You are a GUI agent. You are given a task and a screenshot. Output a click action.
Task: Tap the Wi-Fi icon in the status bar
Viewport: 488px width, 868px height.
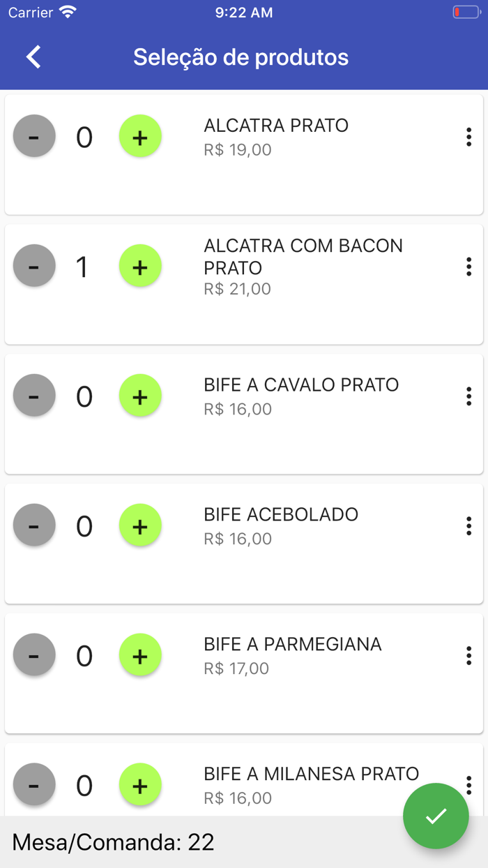click(68, 11)
